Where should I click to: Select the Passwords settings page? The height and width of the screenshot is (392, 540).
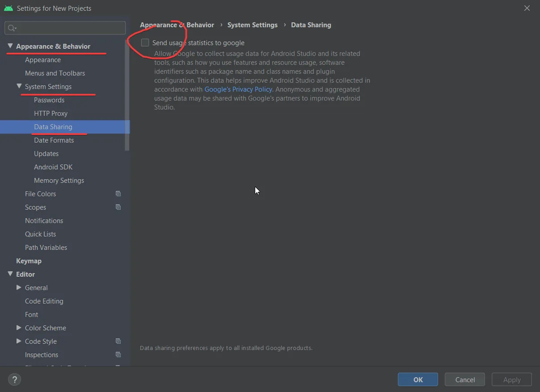pos(49,100)
